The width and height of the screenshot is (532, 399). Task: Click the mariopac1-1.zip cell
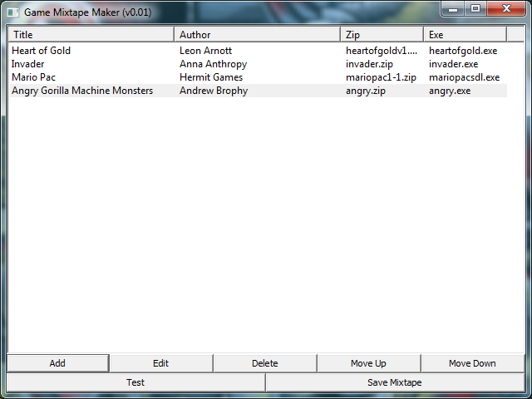coord(381,77)
